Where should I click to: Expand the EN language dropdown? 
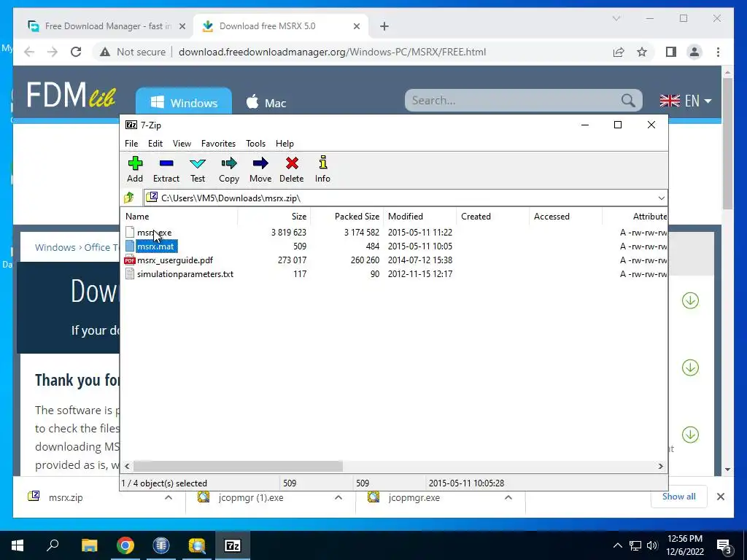tap(686, 101)
